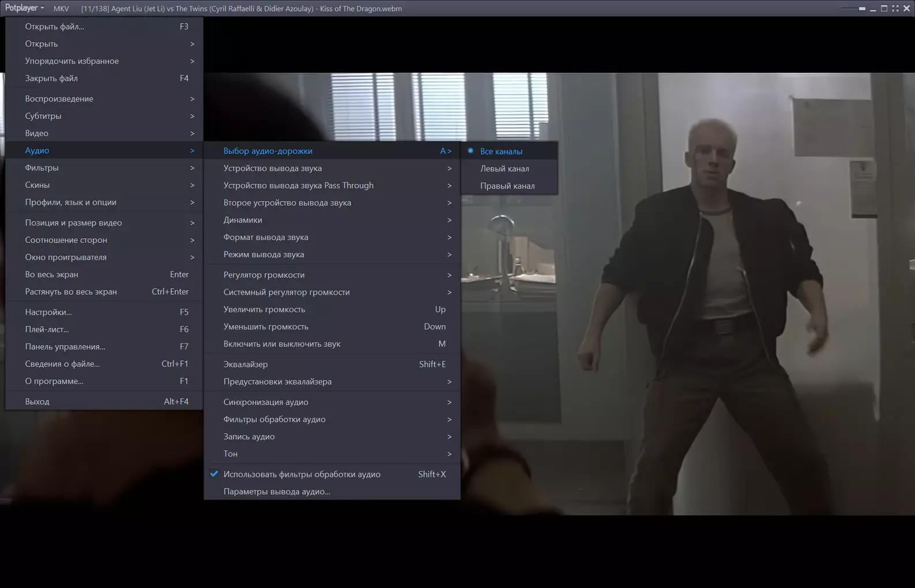Click the MKV format indicator in title bar

coord(61,9)
